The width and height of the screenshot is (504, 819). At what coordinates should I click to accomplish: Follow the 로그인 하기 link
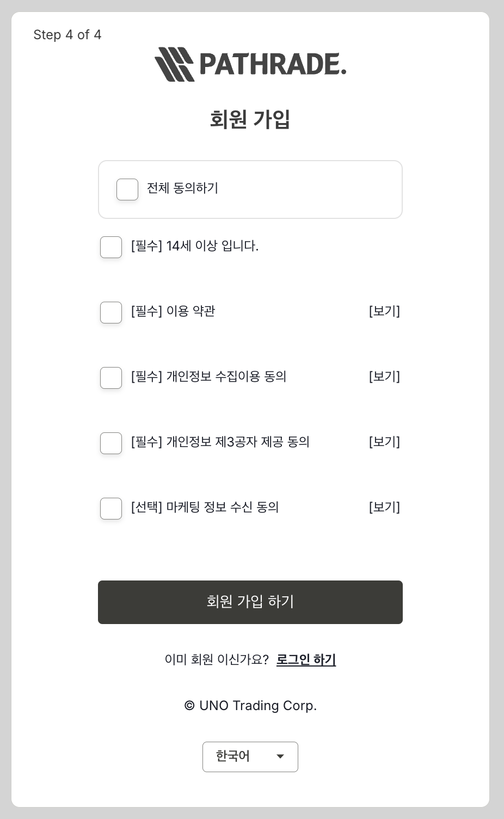pos(306,659)
